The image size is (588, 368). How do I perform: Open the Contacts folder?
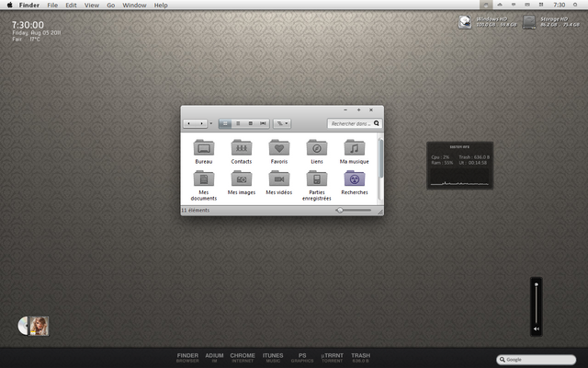[x=242, y=148]
